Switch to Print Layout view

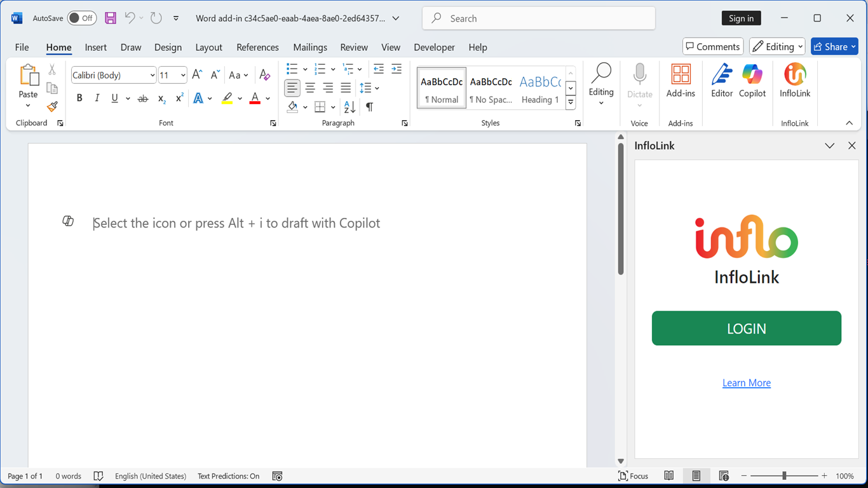click(x=696, y=476)
